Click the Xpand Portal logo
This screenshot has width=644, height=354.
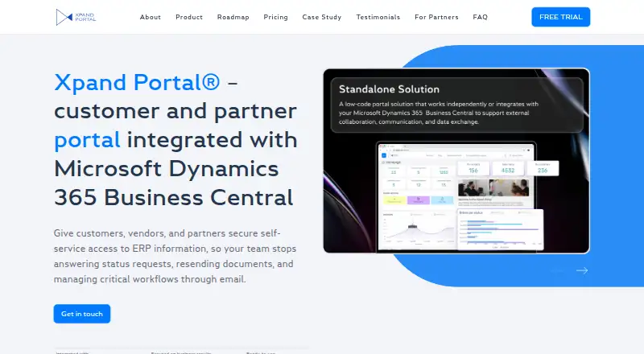(x=76, y=17)
